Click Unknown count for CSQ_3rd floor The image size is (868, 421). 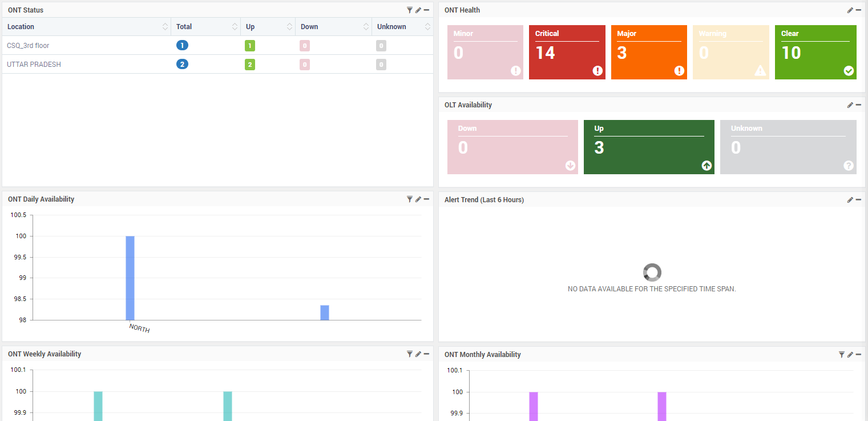[381, 45]
